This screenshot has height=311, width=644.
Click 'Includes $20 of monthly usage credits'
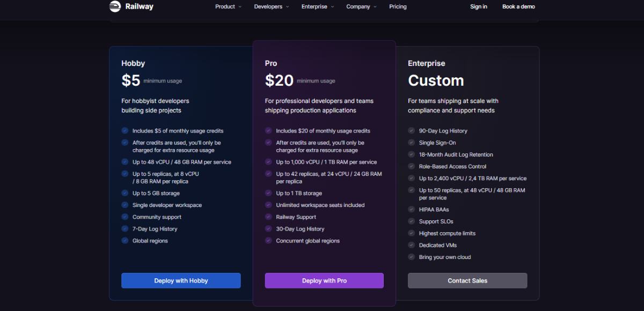tap(323, 131)
